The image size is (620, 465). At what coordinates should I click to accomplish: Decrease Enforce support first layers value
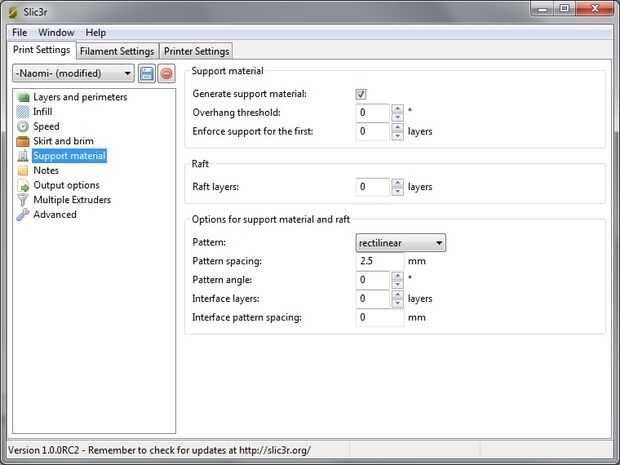point(397,136)
